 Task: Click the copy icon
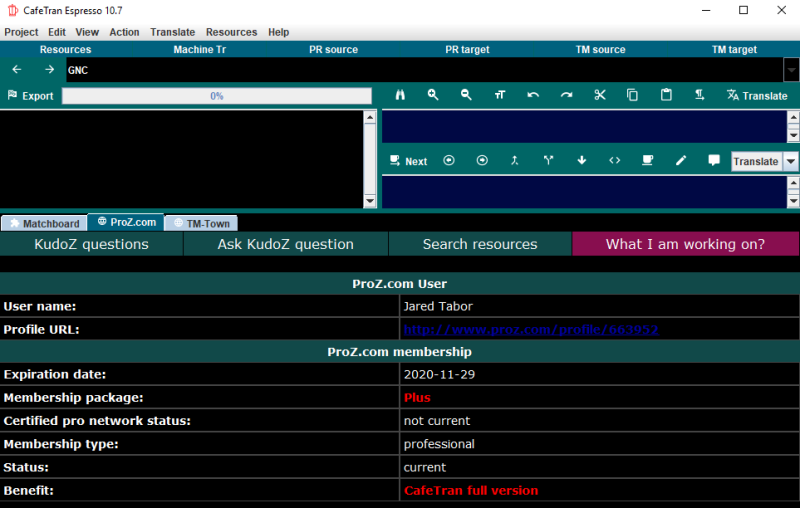(632, 95)
